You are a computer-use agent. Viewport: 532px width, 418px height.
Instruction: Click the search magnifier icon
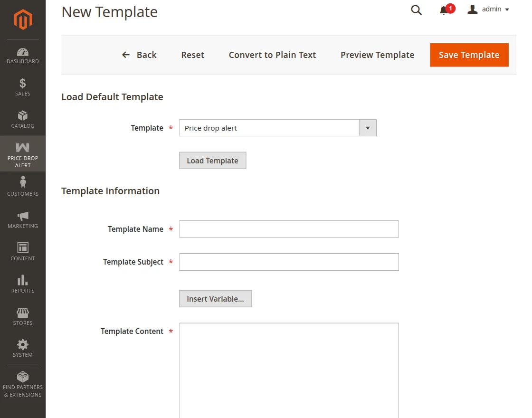coord(416,10)
